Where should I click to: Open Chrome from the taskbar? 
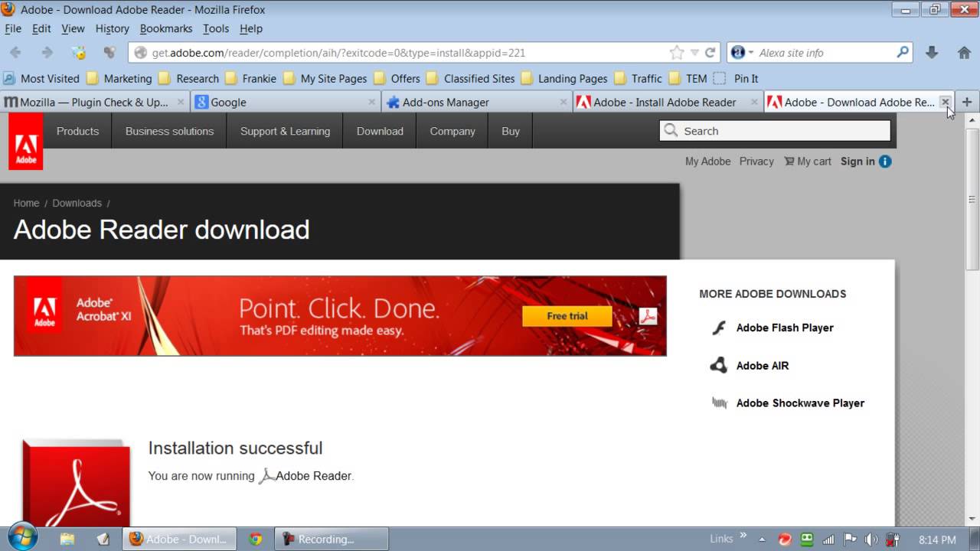pyautogui.click(x=256, y=539)
